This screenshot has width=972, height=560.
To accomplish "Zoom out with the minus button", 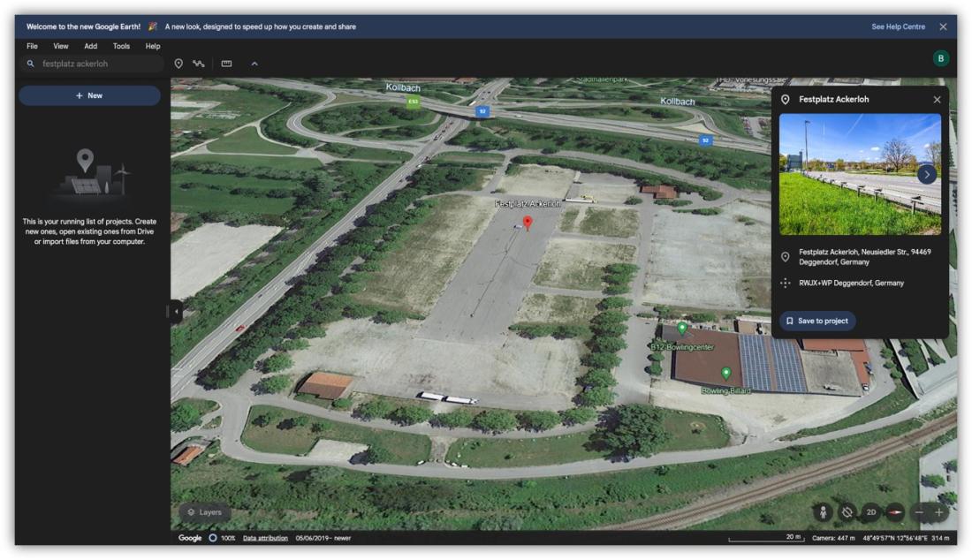I will [919, 512].
